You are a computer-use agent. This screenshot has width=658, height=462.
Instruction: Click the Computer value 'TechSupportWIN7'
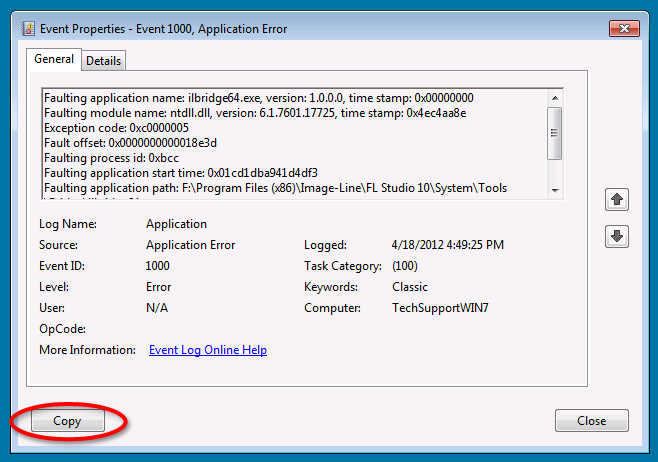coord(440,308)
